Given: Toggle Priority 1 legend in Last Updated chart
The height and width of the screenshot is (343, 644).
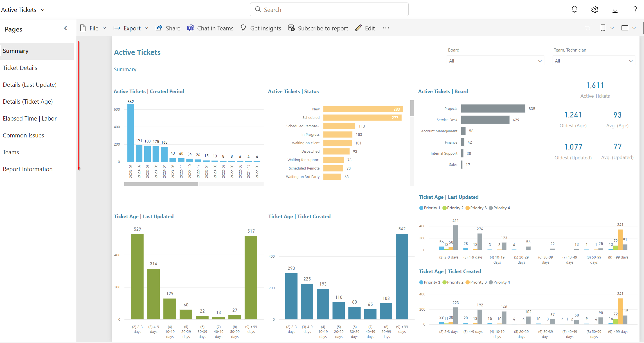Looking at the screenshot, I should click(429, 208).
